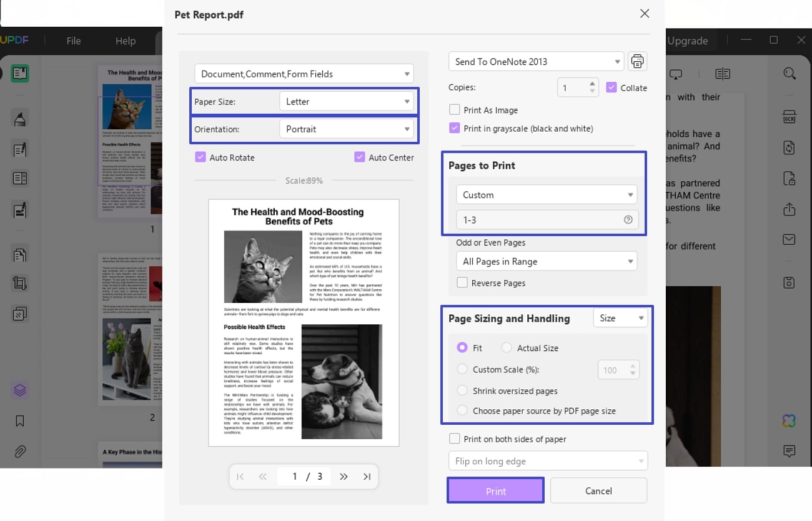Click the UPDF AI flower icon
The image size is (812, 521).
pos(788,420)
